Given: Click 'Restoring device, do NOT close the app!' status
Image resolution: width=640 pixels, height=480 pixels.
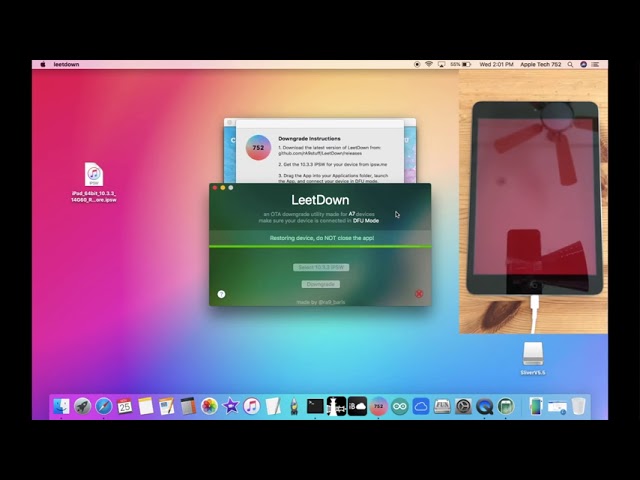Looking at the screenshot, I should [x=322, y=238].
